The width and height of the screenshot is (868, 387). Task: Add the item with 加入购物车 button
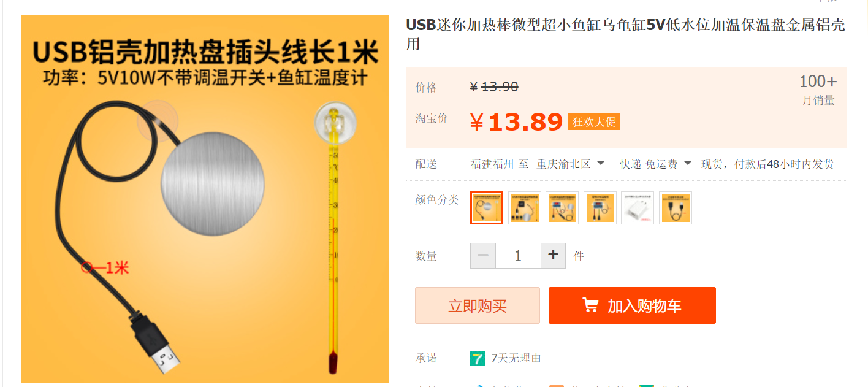632,305
